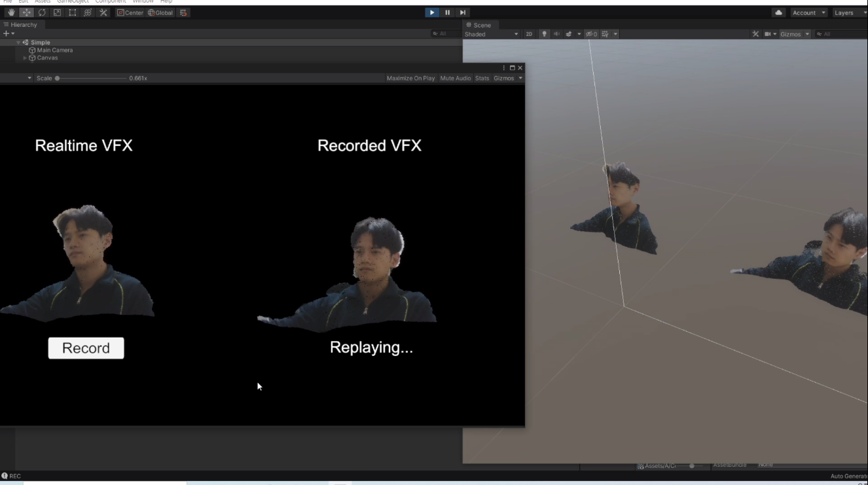Viewport: 868px width, 485px height.
Task: Open the Shaded draw mode dropdown
Action: pos(492,34)
